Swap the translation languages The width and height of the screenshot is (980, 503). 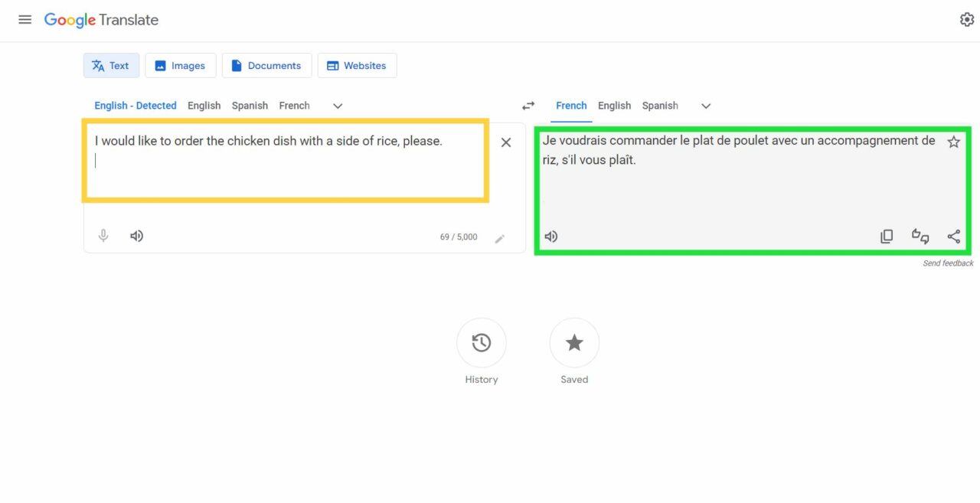528,105
